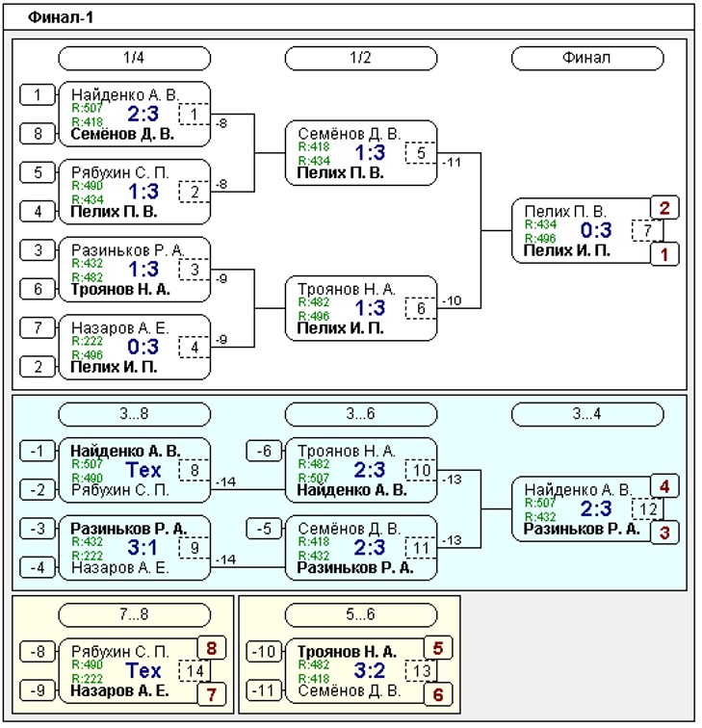Open the 3...8 round header
The width and height of the screenshot is (702, 728).
pyautogui.click(x=134, y=414)
